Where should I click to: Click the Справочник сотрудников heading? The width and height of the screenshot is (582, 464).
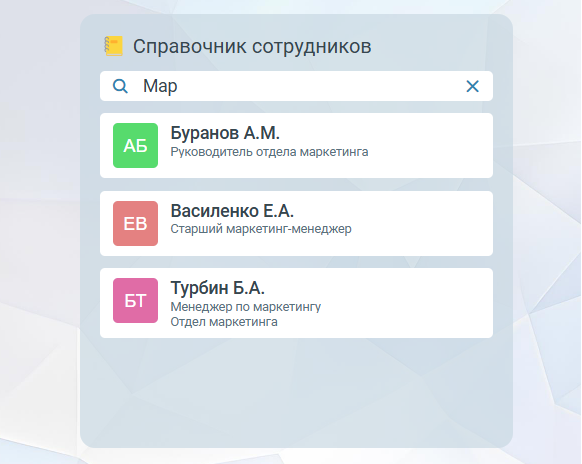pyautogui.click(x=252, y=47)
